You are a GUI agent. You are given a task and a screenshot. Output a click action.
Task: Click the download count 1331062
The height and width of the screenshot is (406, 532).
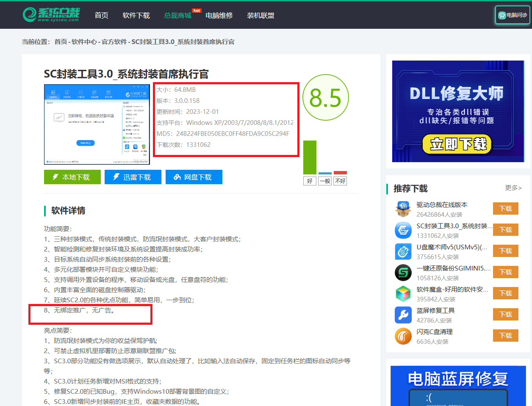coord(198,144)
